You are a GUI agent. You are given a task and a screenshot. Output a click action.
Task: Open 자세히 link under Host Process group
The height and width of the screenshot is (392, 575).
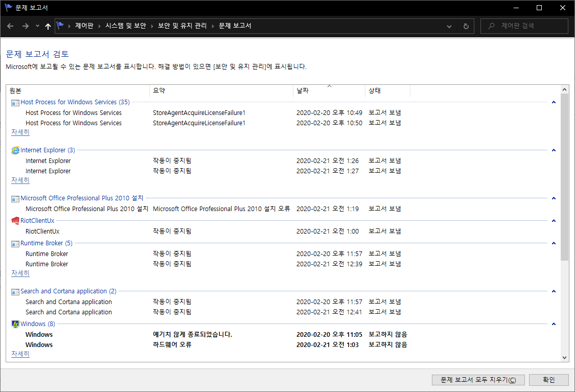click(20, 132)
